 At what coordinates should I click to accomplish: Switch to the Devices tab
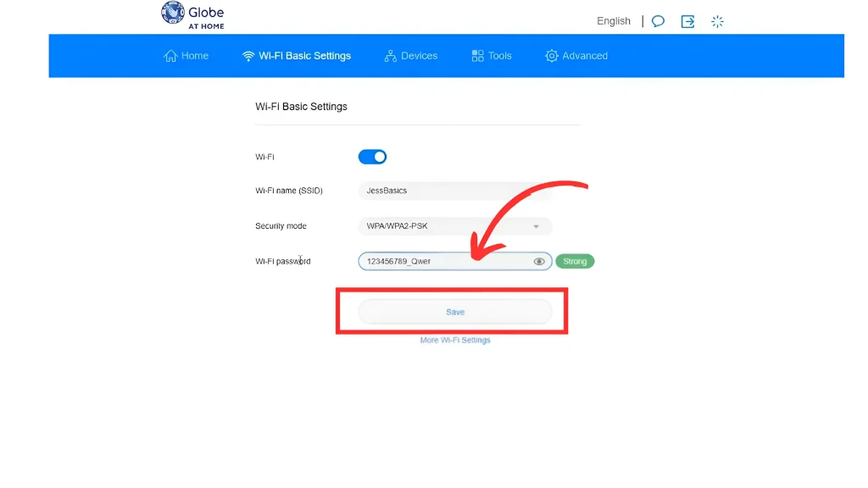click(411, 56)
